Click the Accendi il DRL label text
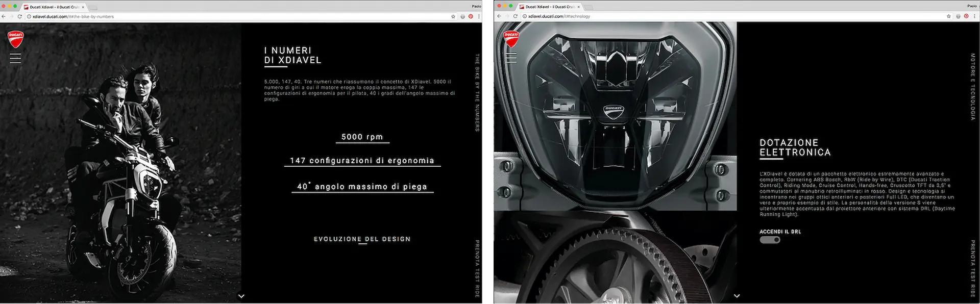The image size is (980, 304). [x=780, y=232]
